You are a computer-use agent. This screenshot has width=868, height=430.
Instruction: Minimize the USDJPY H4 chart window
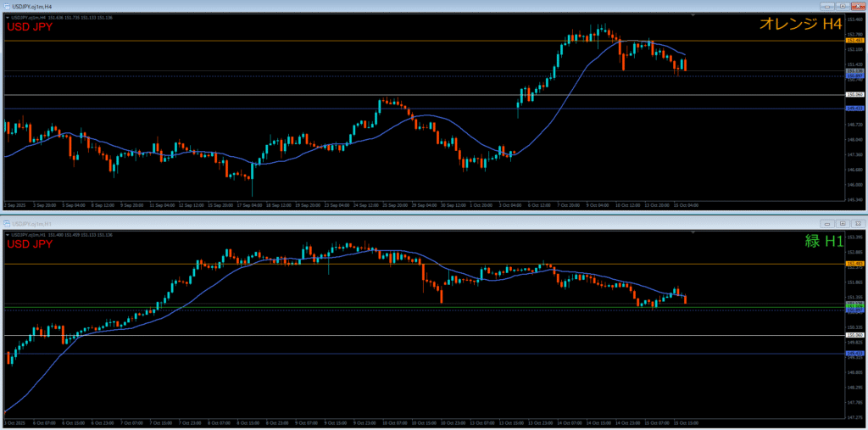[826, 6]
